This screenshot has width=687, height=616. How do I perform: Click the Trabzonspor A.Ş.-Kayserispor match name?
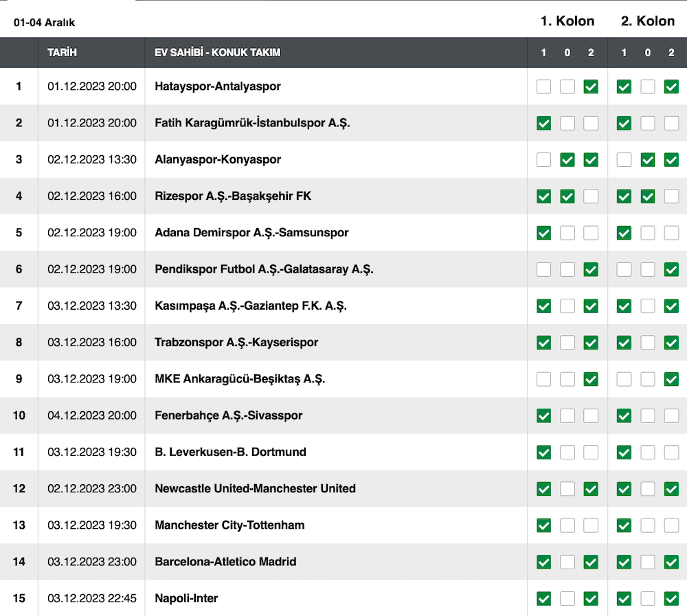click(236, 342)
